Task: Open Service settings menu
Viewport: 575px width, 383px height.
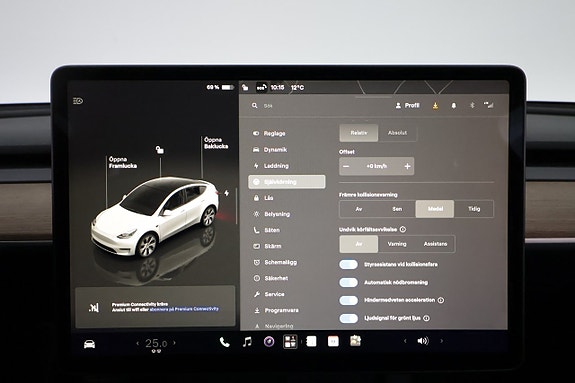Action: tap(287, 294)
